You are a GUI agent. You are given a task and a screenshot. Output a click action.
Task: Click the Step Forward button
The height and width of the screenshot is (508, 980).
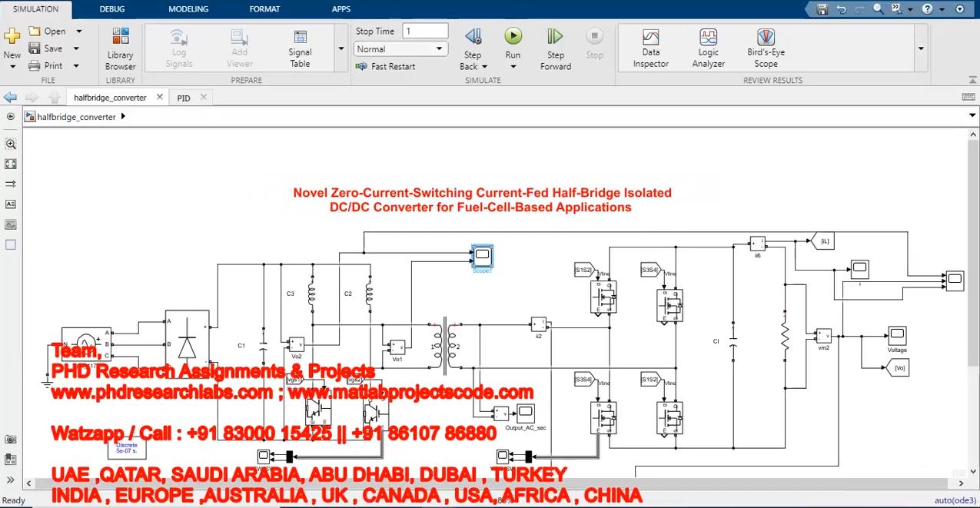(x=555, y=48)
